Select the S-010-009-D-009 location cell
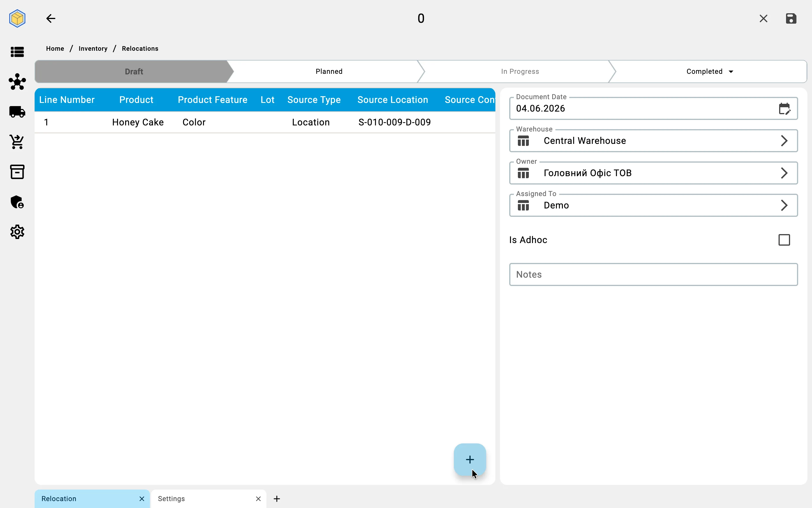Image resolution: width=812 pixels, height=508 pixels. (394, 122)
